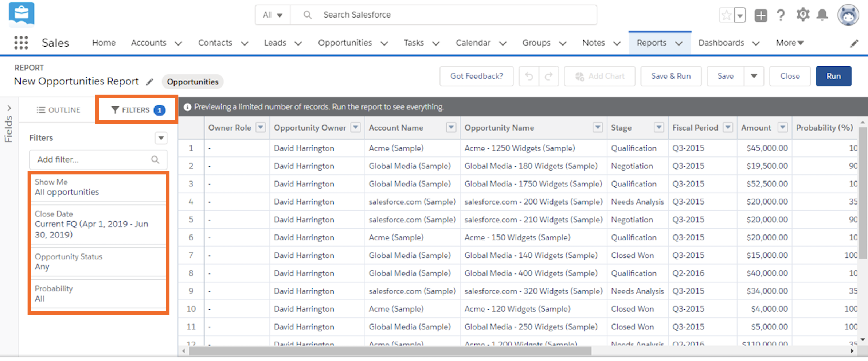This screenshot has width=868, height=361.
Task: Open Owner Role column menu arrow
Action: (x=260, y=127)
